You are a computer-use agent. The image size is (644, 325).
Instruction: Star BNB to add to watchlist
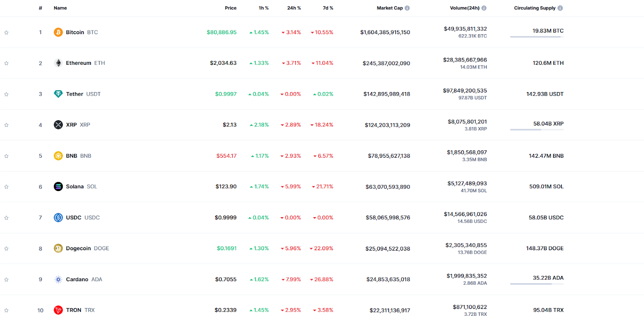click(6, 156)
